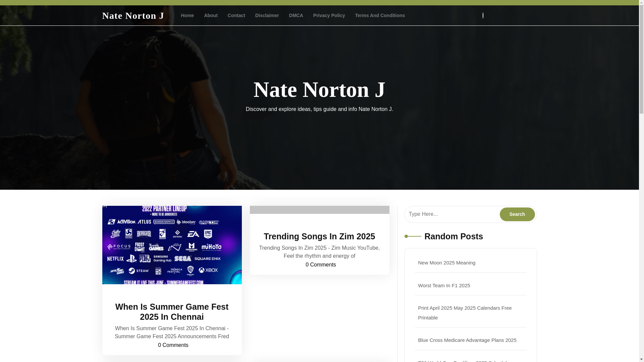Click the Nate Norton J site logo
The image size is (644, 362).
point(133,15)
